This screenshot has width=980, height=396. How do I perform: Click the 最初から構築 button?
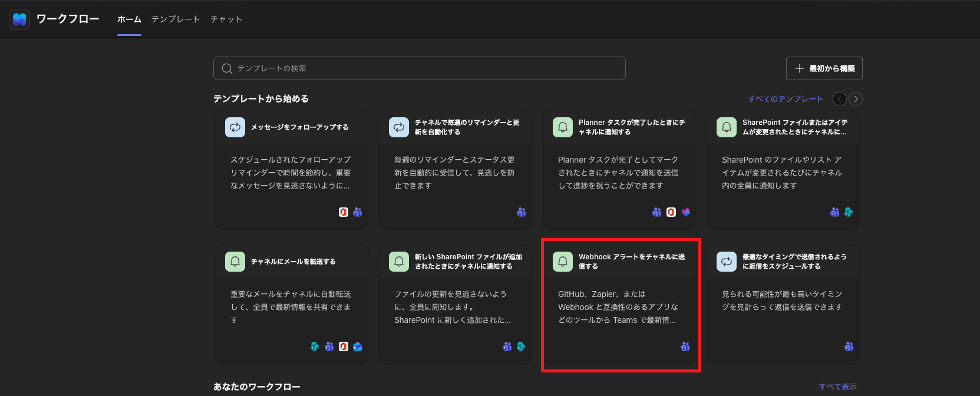click(x=824, y=68)
